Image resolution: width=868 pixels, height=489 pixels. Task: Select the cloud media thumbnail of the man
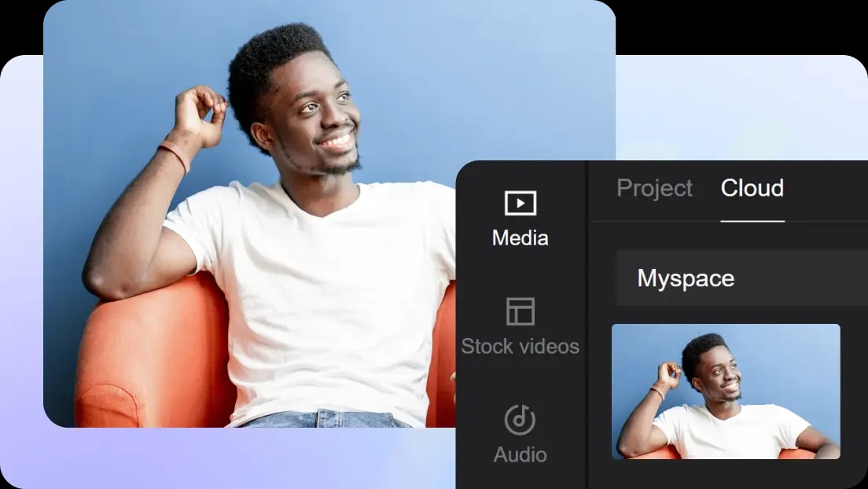tap(725, 392)
